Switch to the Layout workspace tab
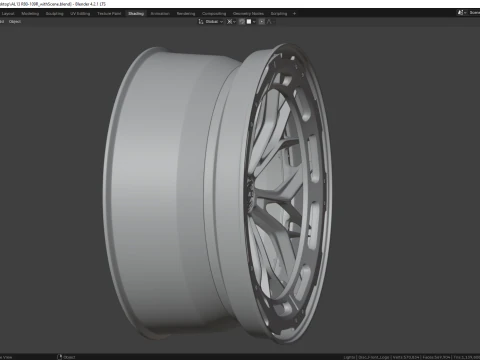The image size is (480, 360). (x=8, y=14)
